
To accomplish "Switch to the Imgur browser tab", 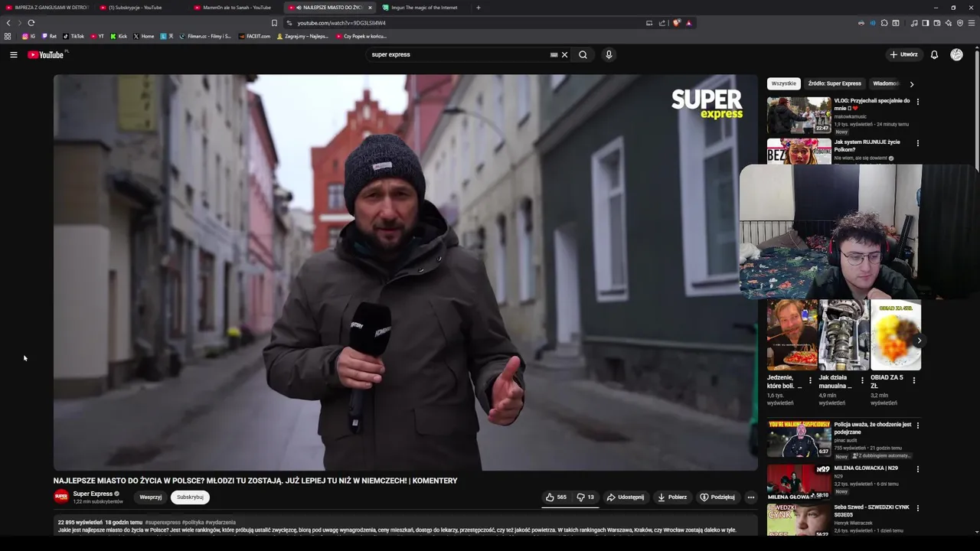I will click(424, 8).
